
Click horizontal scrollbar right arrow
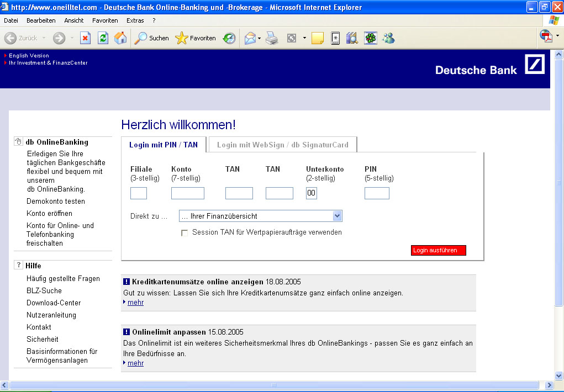tap(549, 385)
